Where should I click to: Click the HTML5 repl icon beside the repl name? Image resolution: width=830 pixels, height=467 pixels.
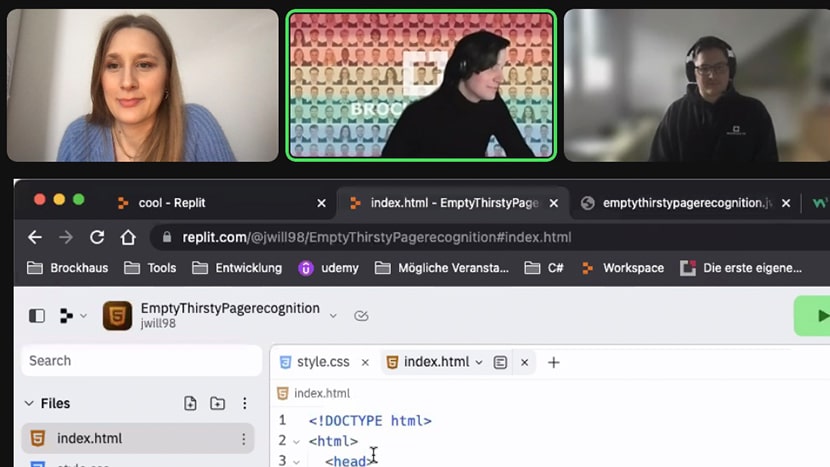tap(117, 316)
